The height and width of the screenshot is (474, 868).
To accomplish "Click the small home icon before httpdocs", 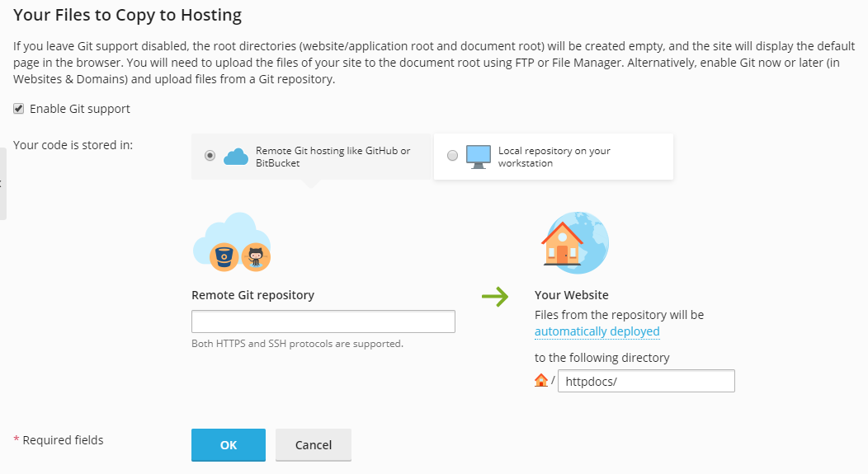I will click(x=541, y=381).
